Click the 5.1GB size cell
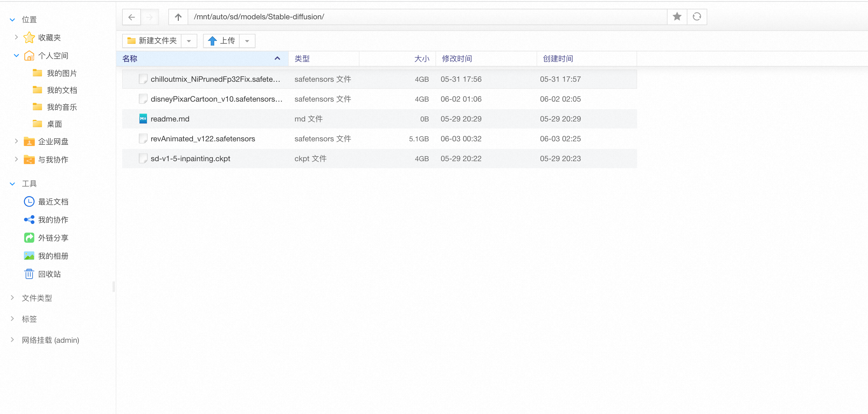 tap(419, 139)
